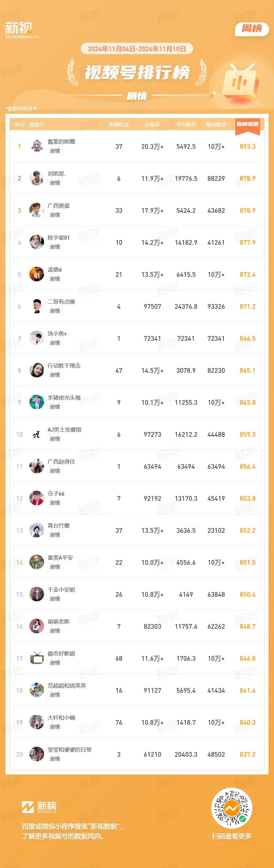
Task: Click the 剧情 tag under 陈宇星01
Action: (x=55, y=247)
